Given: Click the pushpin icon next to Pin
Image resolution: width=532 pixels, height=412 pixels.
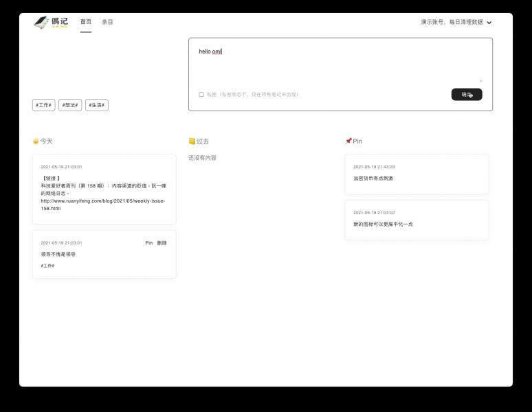Looking at the screenshot, I should pyautogui.click(x=348, y=141).
